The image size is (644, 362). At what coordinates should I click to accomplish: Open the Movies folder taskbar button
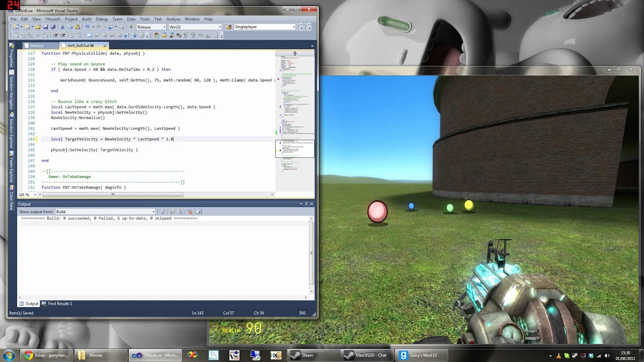pyautogui.click(x=100, y=355)
